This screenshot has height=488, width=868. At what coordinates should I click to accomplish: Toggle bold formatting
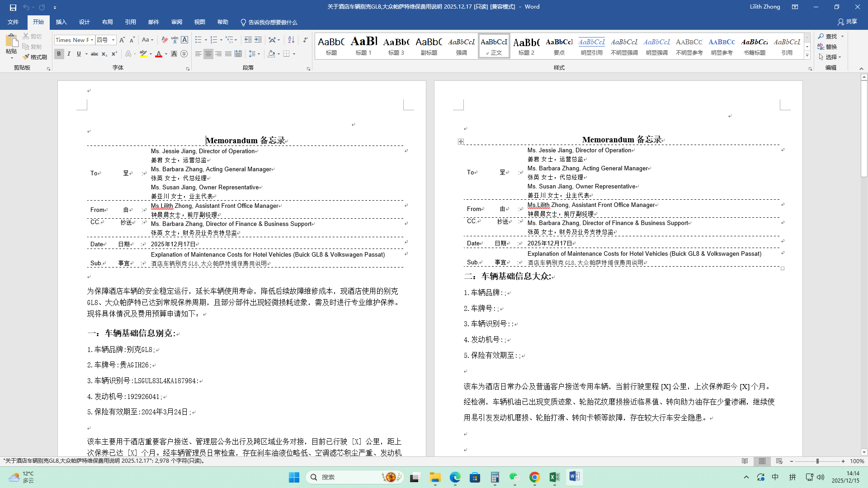(x=59, y=54)
